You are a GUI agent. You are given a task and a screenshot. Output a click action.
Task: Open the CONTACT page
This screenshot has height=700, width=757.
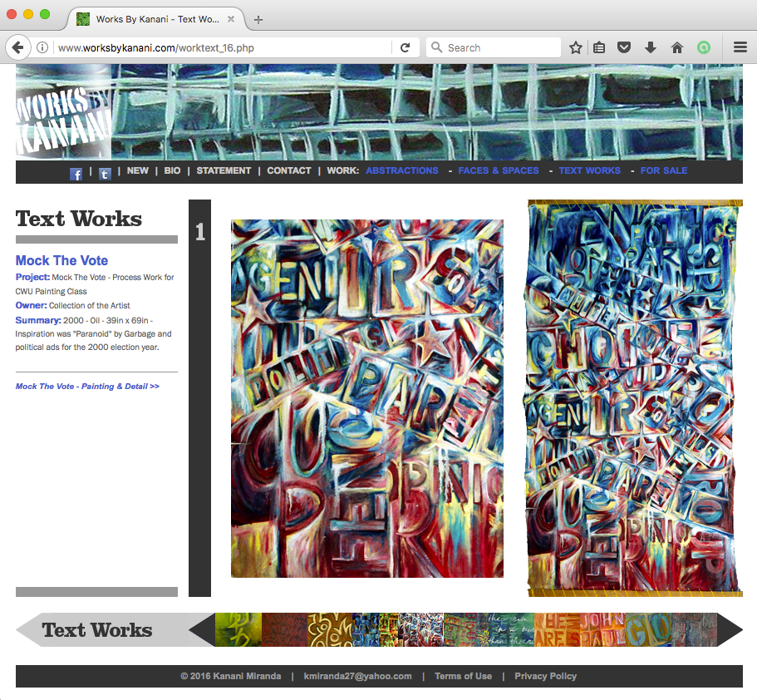(x=289, y=170)
